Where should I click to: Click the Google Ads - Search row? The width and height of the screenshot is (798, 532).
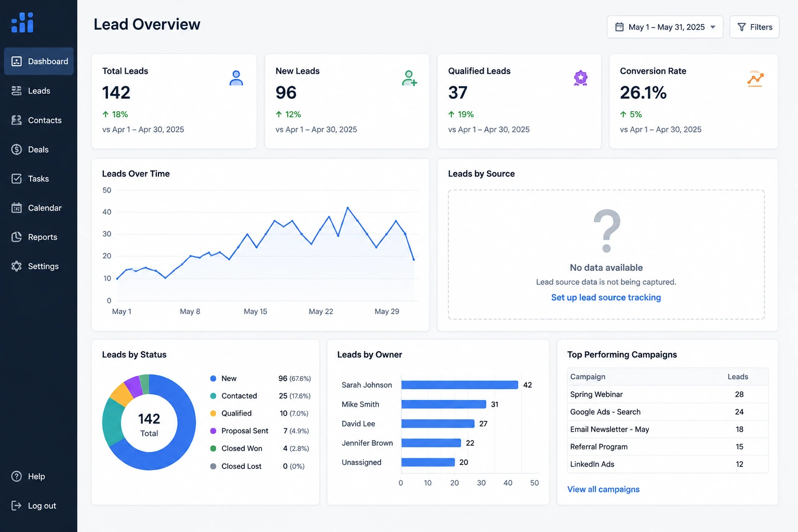[x=668, y=411]
